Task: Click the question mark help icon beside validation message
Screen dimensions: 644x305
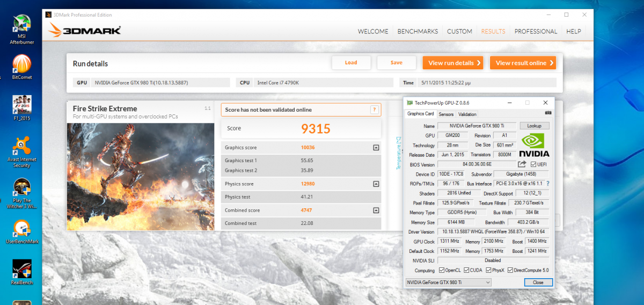Action: click(374, 110)
